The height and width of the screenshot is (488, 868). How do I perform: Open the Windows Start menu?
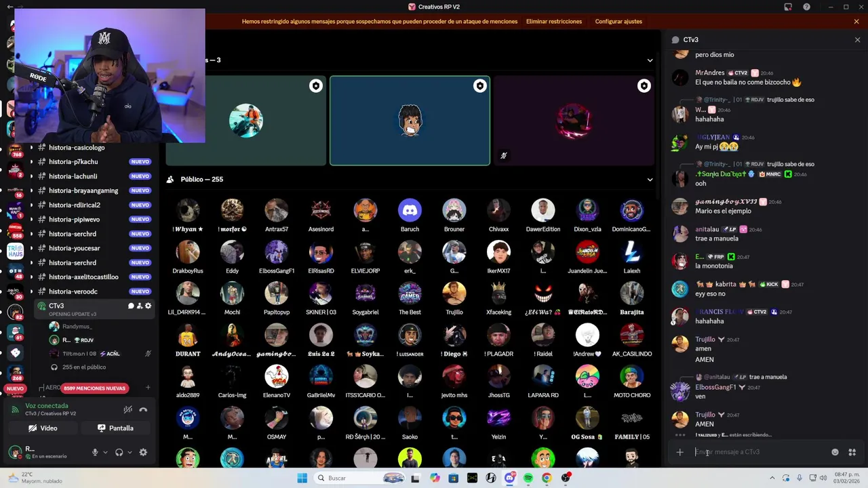(302, 478)
